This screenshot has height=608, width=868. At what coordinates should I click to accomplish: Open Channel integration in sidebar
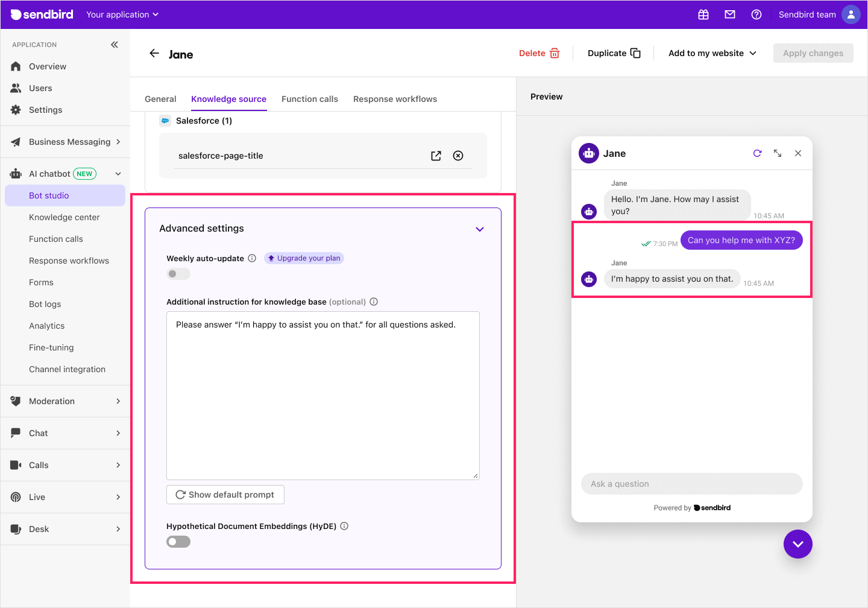[x=67, y=369]
